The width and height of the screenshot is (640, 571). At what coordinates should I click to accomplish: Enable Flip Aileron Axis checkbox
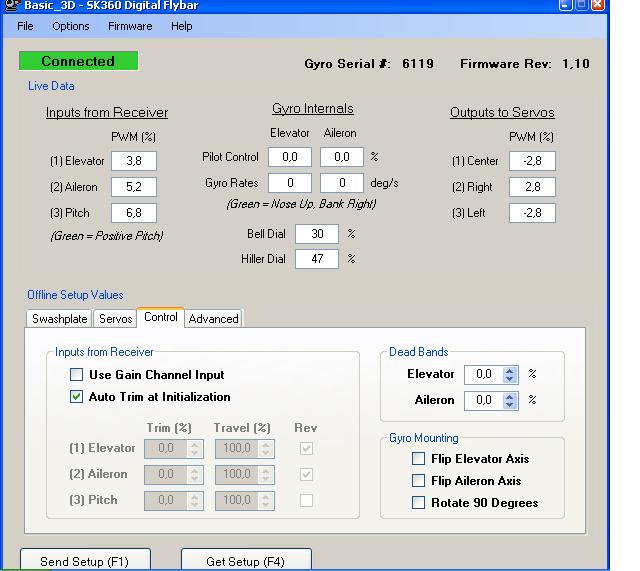(x=418, y=481)
